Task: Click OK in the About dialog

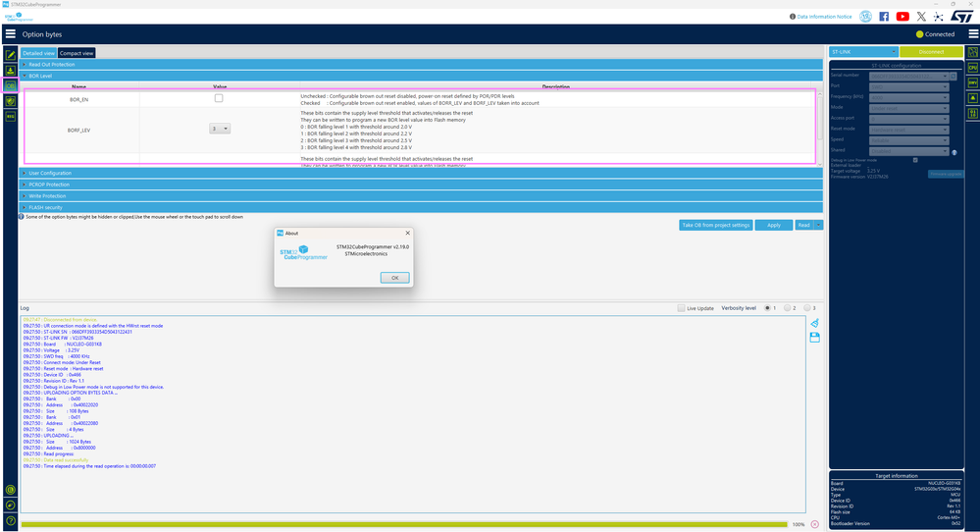Action: pos(395,278)
